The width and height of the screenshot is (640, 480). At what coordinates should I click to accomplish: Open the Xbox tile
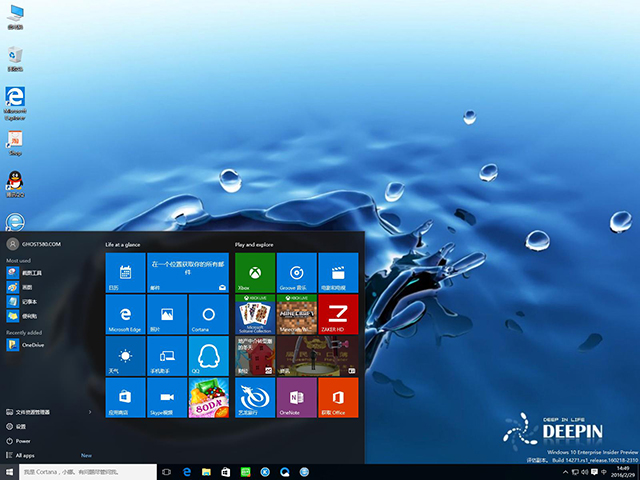coord(255,272)
